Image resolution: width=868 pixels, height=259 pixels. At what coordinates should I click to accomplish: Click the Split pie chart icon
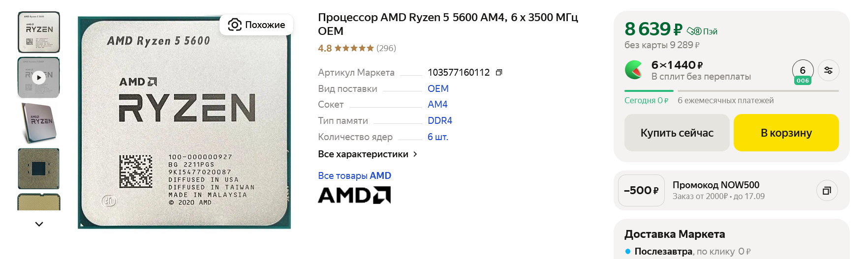click(x=634, y=70)
